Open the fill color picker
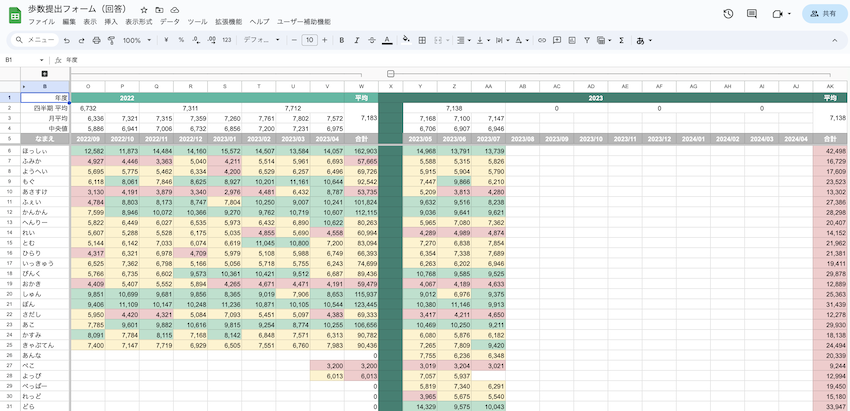Viewport: 850px width, 411px height. click(x=407, y=40)
